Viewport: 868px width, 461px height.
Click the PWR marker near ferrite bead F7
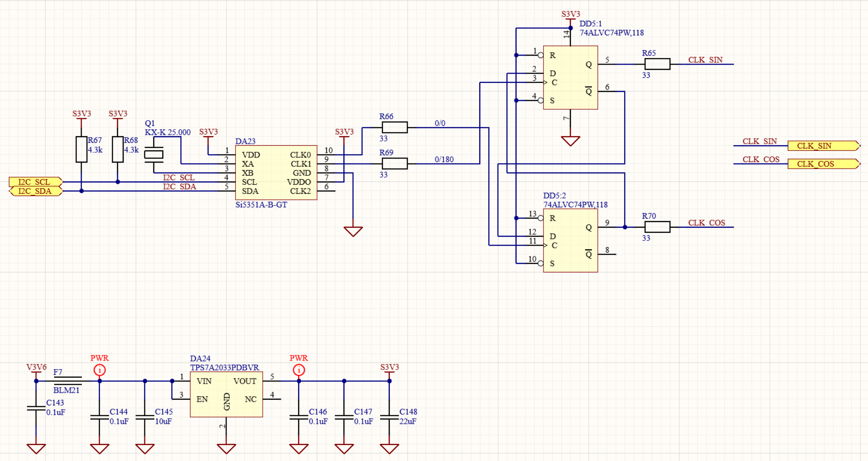[x=100, y=370]
